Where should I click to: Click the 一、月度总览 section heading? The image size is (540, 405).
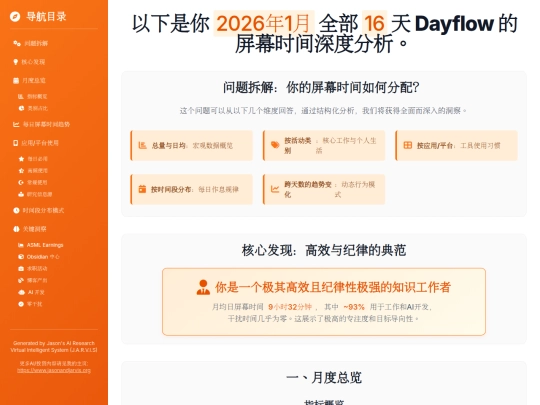point(324,377)
